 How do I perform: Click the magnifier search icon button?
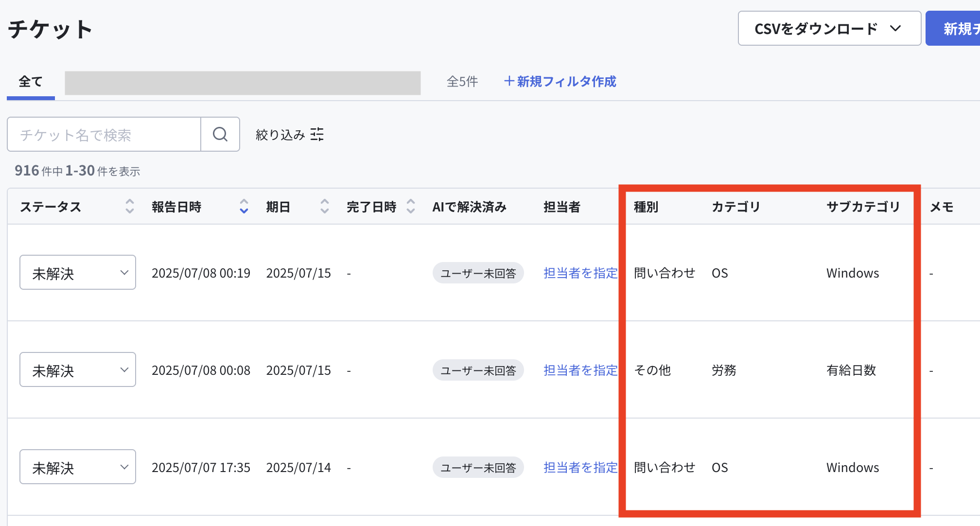[x=220, y=134]
